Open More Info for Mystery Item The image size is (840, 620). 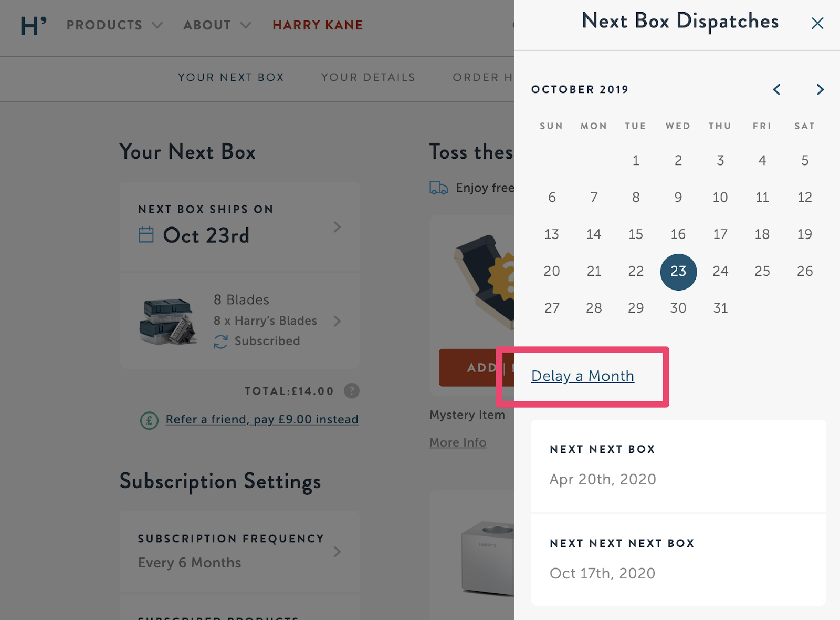click(458, 442)
